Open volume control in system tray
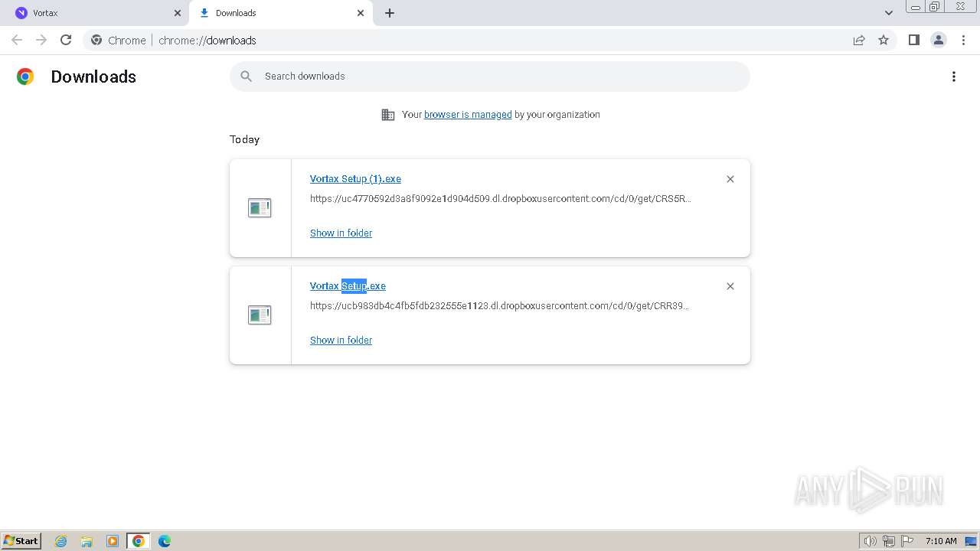 (870, 541)
